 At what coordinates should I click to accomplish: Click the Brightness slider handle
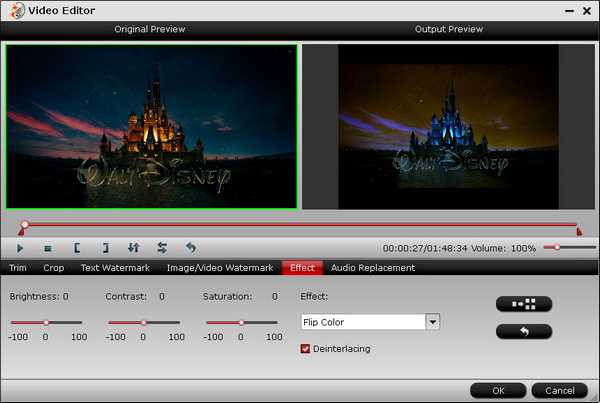[x=46, y=323]
